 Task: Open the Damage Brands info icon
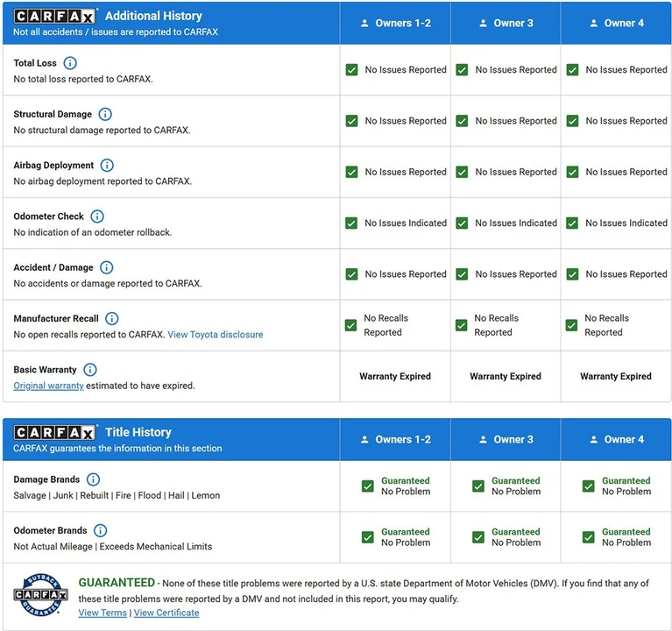point(93,479)
